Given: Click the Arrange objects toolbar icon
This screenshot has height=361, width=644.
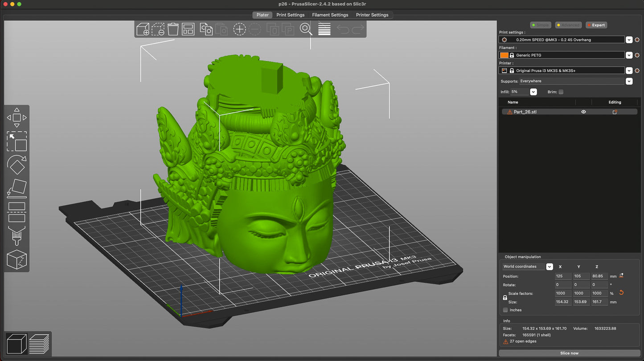Looking at the screenshot, I should [x=188, y=29].
